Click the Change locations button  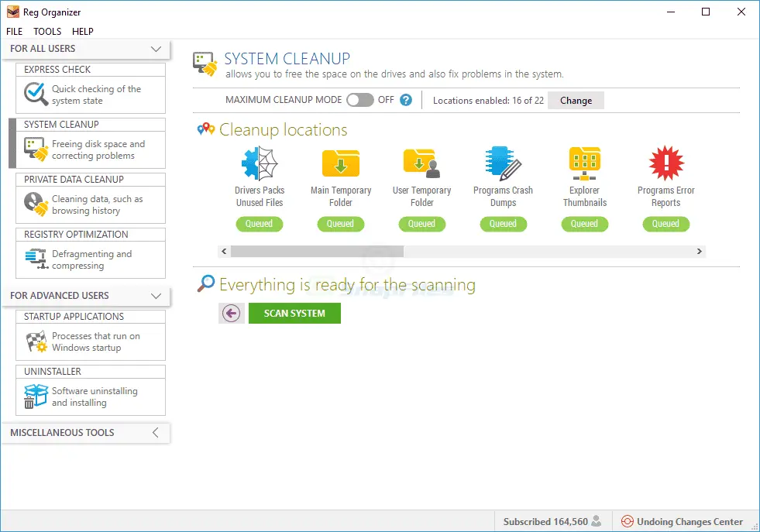point(576,101)
